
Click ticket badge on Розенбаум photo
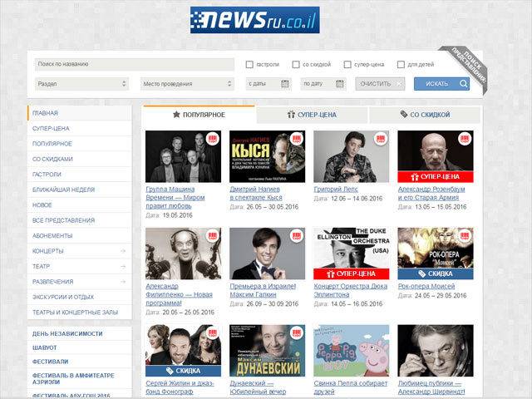[465, 139]
